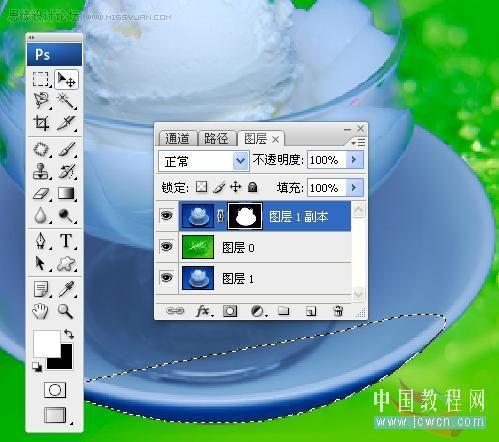This screenshot has width=499, height=442.
Task: Select the Healing Brush tool
Action: click(x=42, y=149)
